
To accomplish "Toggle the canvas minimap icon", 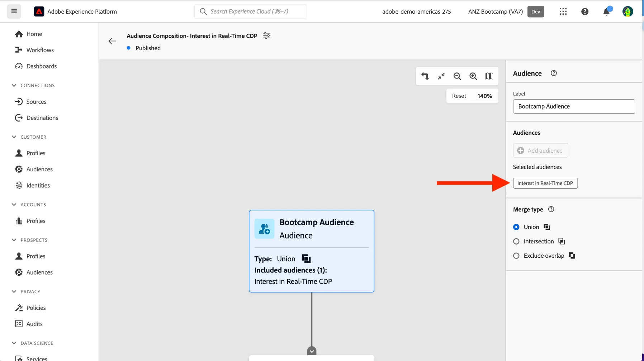I will [x=489, y=76].
